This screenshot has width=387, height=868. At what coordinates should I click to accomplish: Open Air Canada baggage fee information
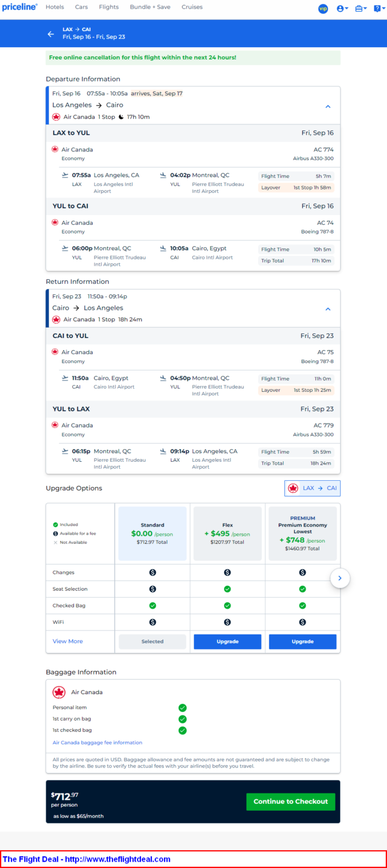coord(97,743)
